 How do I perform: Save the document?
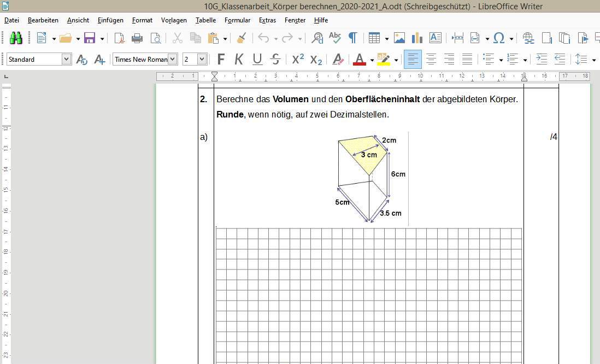(90, 38)
